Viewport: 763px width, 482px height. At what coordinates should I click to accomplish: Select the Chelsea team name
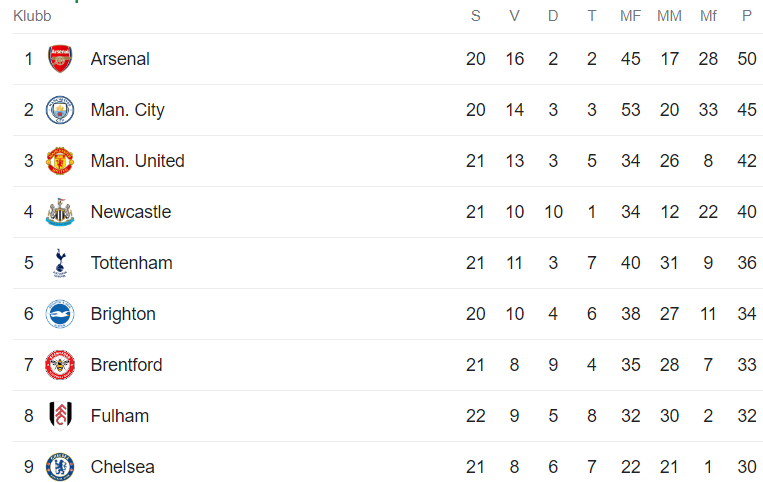[x=122, y=467]
